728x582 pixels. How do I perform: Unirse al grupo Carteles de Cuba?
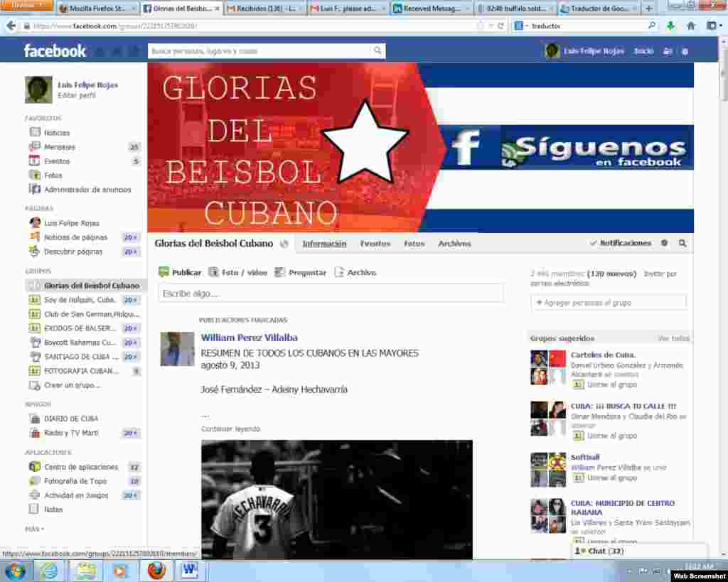click(x=609, y=384)
